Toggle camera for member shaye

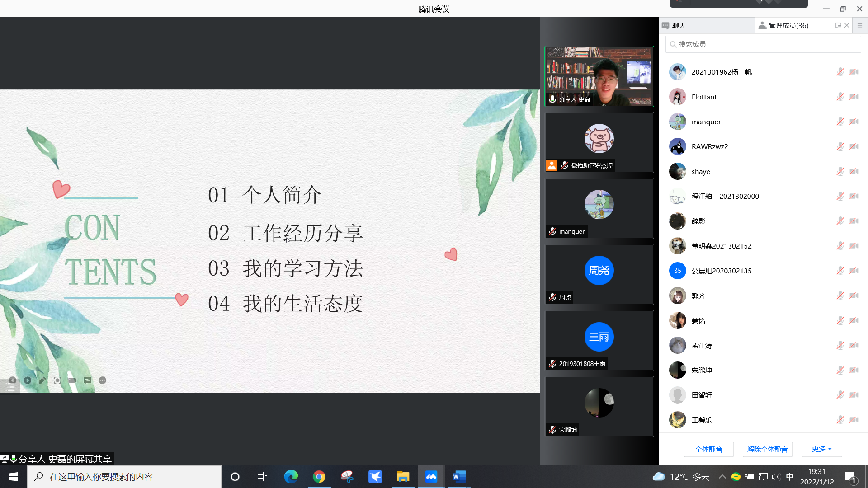(x=854, y=171)
